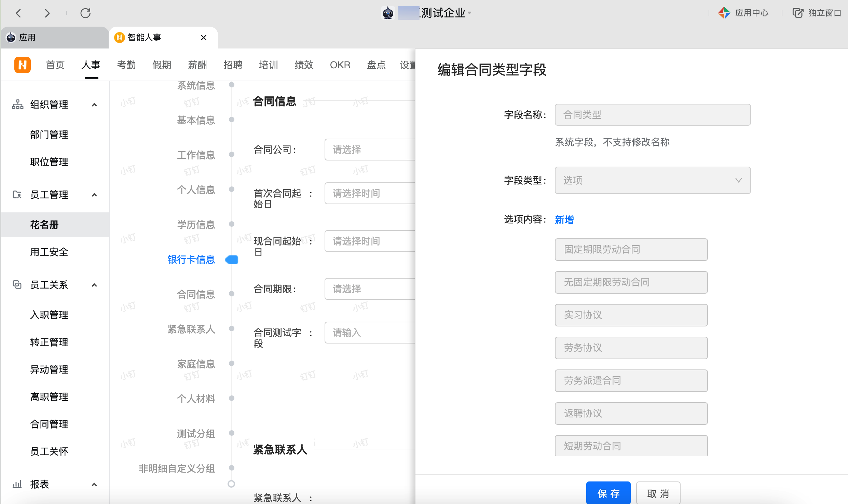Collapse the 员工管理 sidebar section
Screen dimensions: 848x504
pyautogui.click(x=95, y=195)
